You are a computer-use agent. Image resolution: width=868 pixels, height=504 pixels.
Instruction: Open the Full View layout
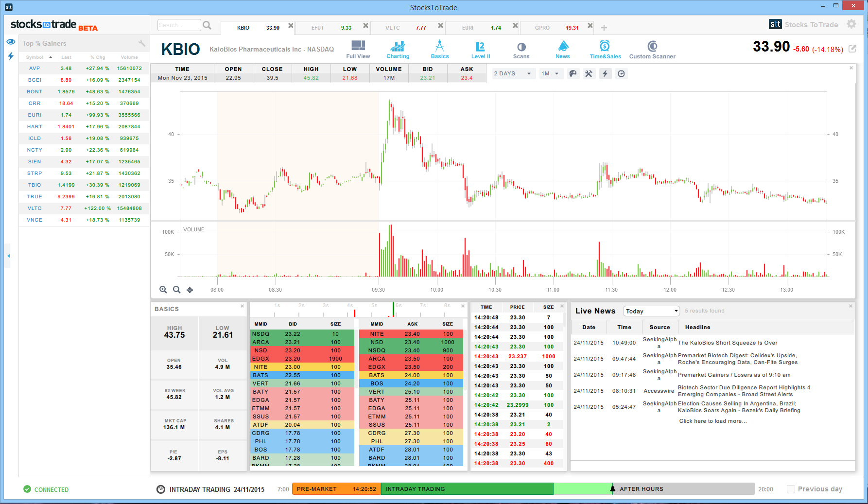coord(358,50)
